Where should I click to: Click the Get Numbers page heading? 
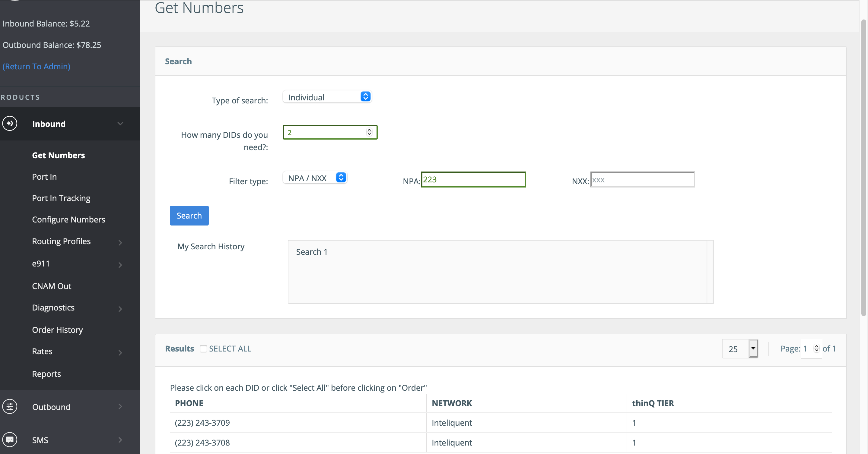pyautogui.click(x=199, y=8)
